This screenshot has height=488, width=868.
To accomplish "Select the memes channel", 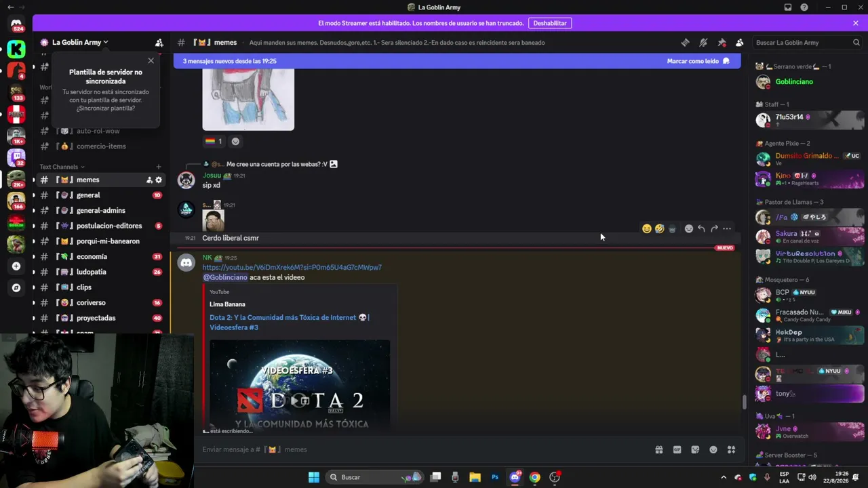I will pyautogui.click(x=100, y=180).
